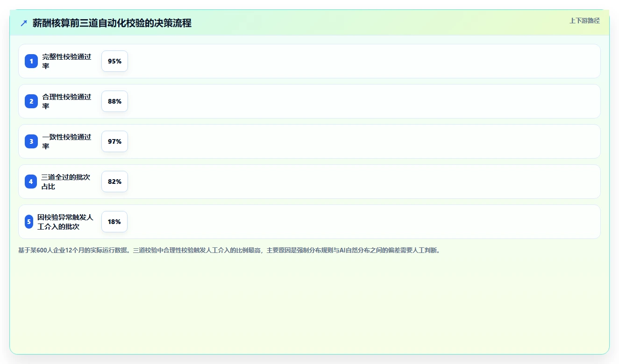Click the 三道全过的批次占比 label
Screen dimensions: 619x364
coord(66,182)
